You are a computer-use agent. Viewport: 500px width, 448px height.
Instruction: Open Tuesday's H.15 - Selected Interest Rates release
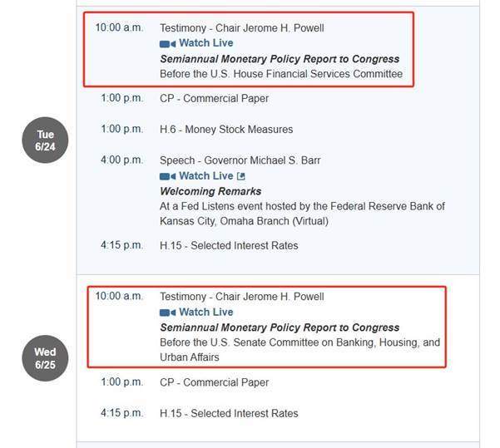pos(229,246)
